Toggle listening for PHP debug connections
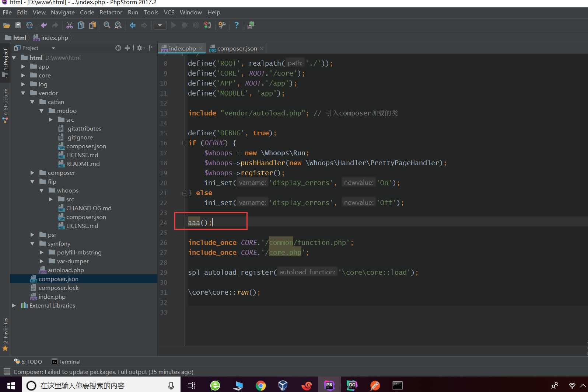The image size is (588, 392). (208, 25)
